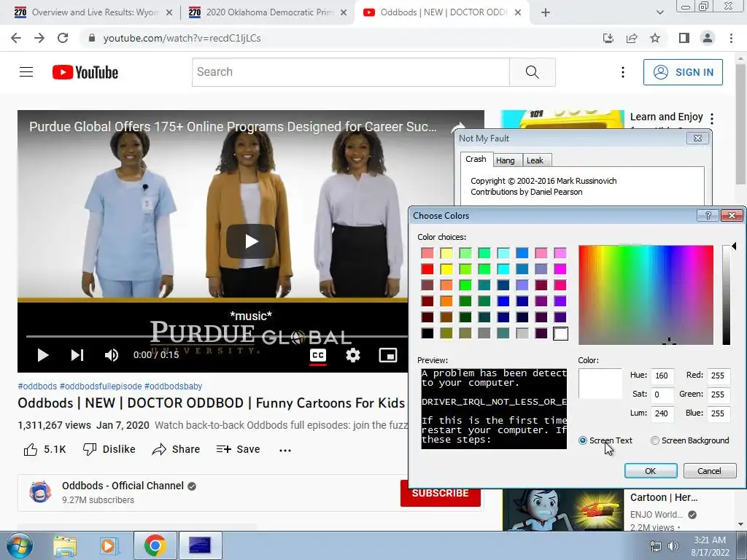Share this page from address bar
This screenshot has width=747, height=560.
click(632, 38)
